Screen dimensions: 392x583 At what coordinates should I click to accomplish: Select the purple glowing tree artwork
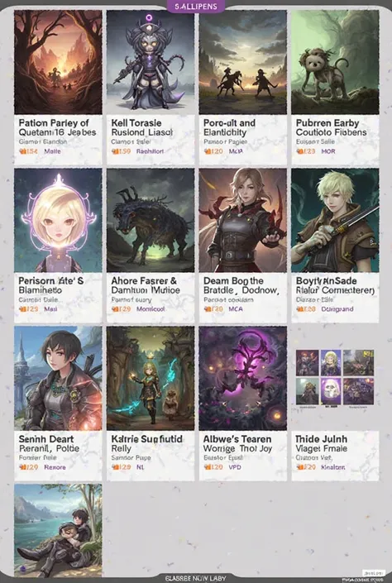pyautogui.click(x=243, y=378)
